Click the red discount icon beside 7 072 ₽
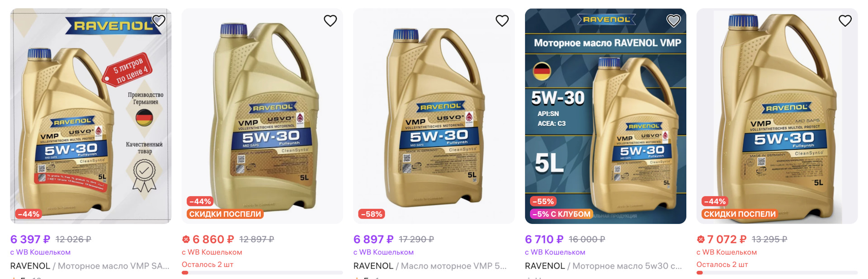This screenshot has width=868, height=279. [701, 239]
